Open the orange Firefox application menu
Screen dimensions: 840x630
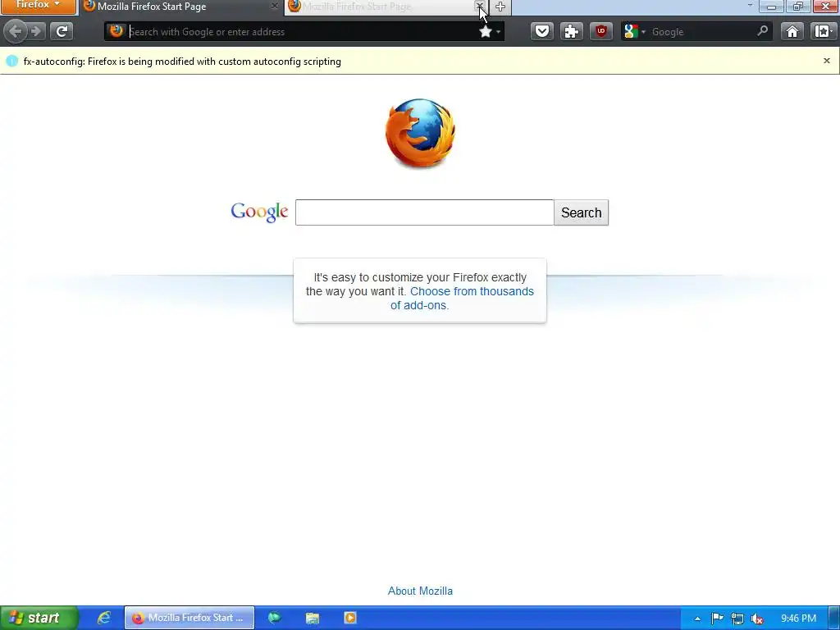point(38,6)
